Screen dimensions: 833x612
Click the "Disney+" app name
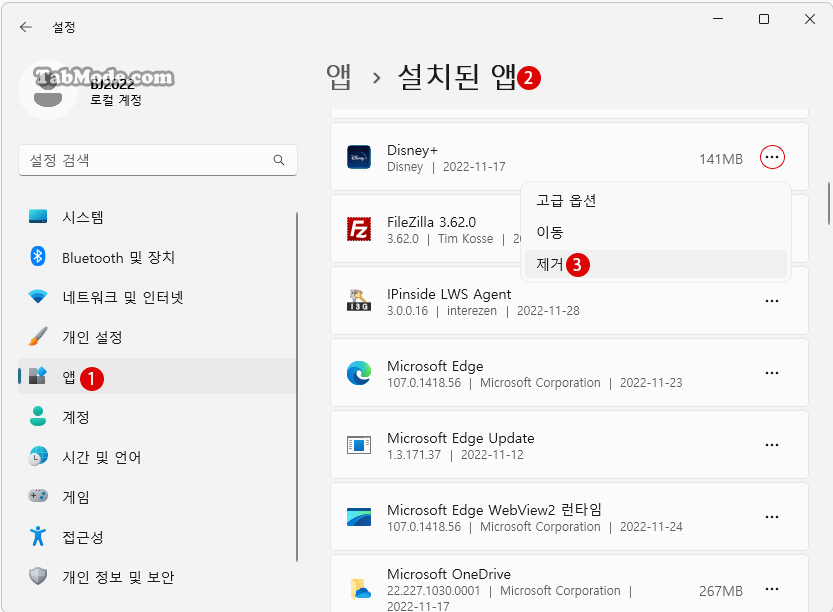412,150
